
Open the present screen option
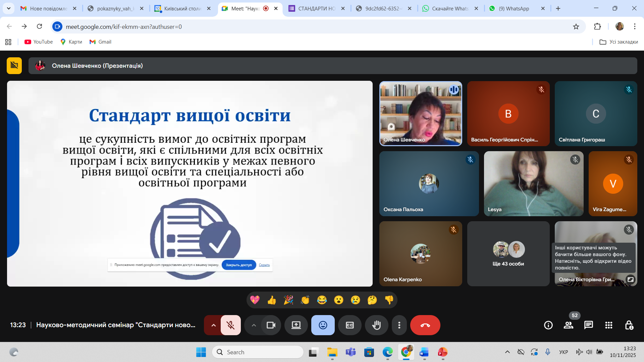[x=296, y=325]
